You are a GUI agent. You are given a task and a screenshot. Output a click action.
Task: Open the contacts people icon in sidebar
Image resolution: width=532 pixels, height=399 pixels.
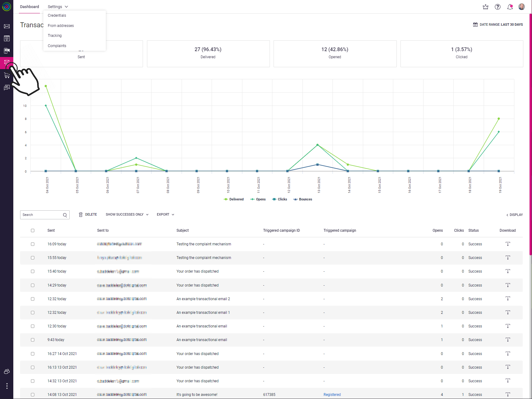6,371
